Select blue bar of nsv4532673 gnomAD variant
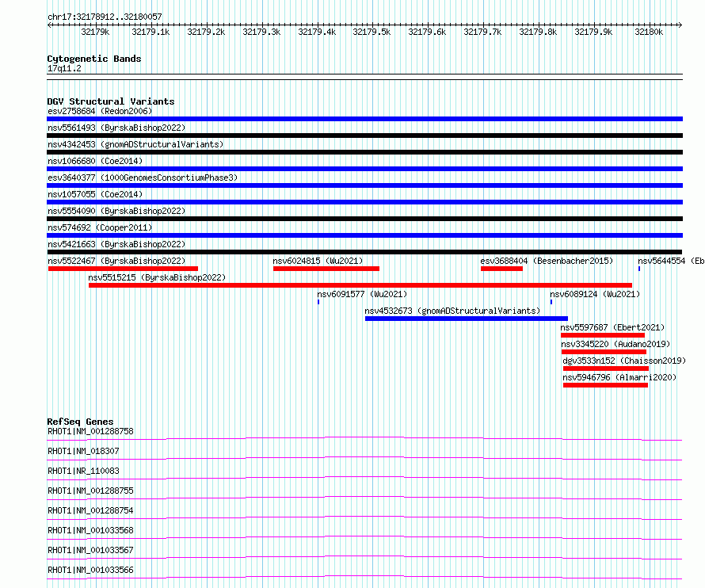 pyautogui.click(x=467, y=319)
